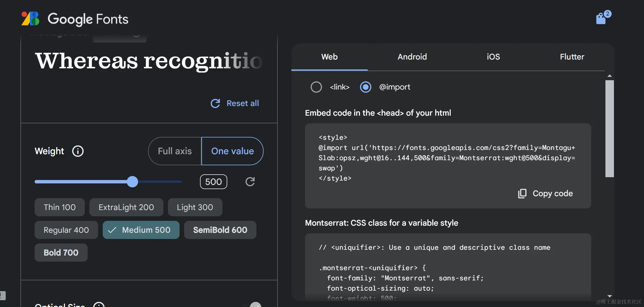
Task: Reset the weight value with the circular arrow
Action: (x=250, y=182)
